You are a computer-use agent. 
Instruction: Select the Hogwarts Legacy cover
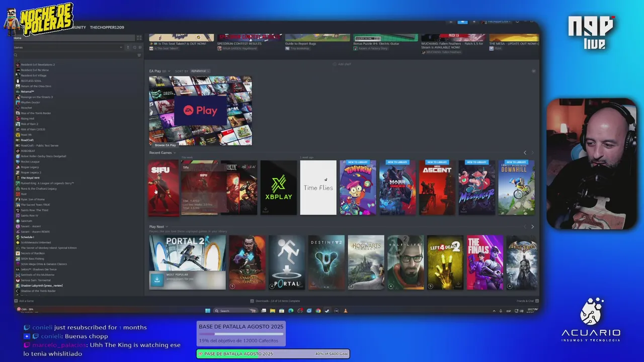[x=366, y=262]
